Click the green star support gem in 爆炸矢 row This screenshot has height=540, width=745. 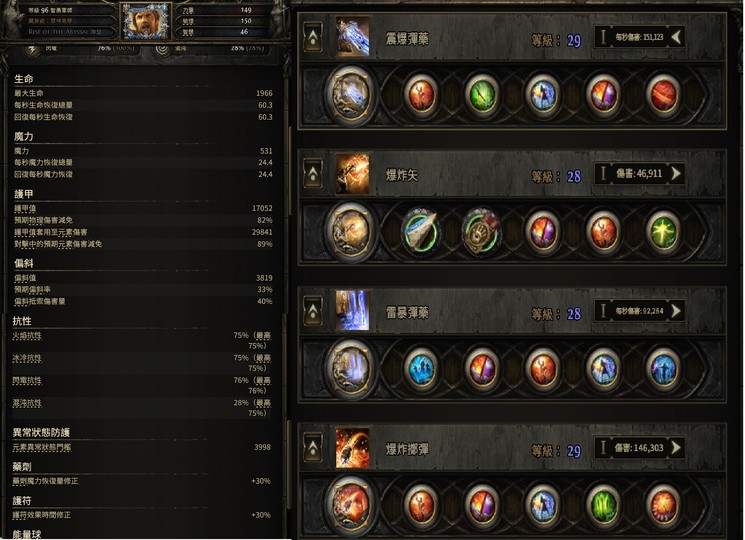click(663, 231)
